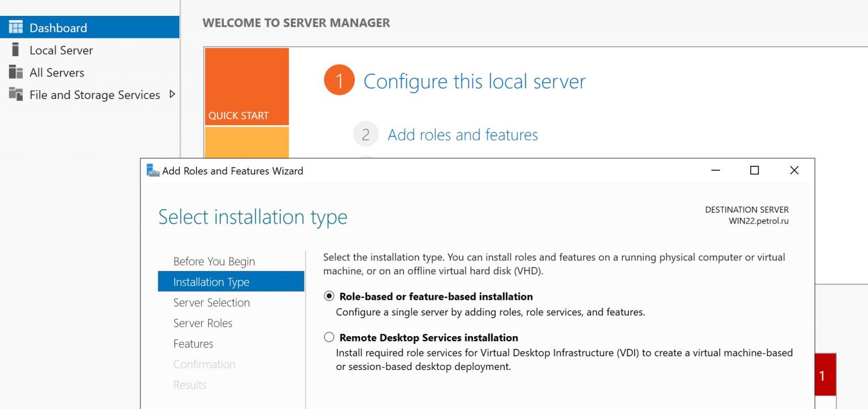Screen dimensions: 868x409
Task: Select Role-based or feature-based installation
Action: click(329, 296)
